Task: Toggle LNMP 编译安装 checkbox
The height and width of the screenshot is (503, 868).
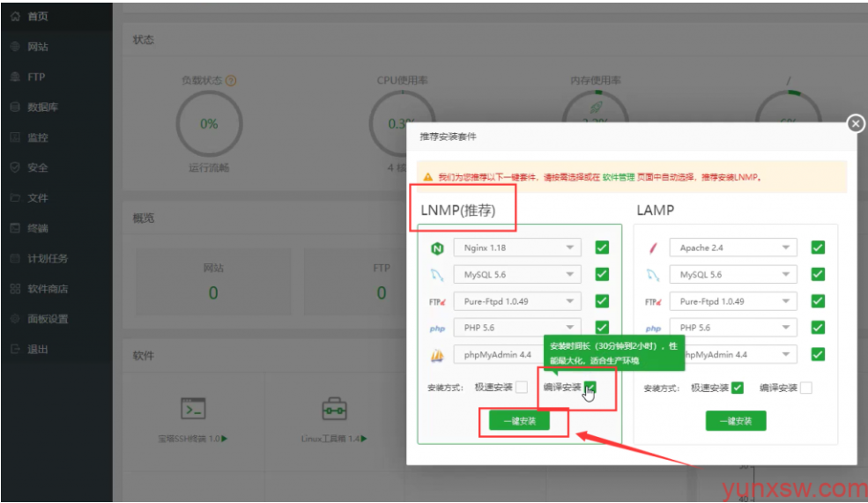Action: (x=590, y=388)
